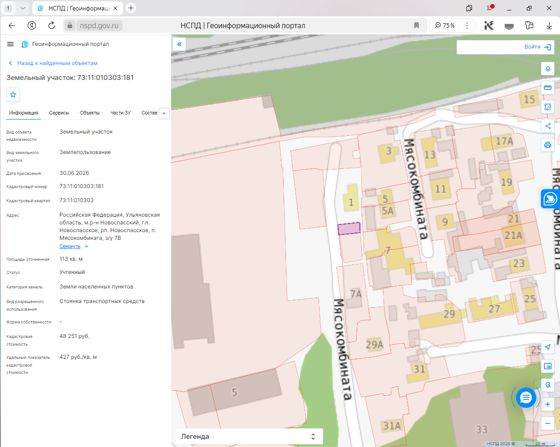Collapse the left info panel with the double chevron
This screenshot has width=560, height=447.
[179, 44]
